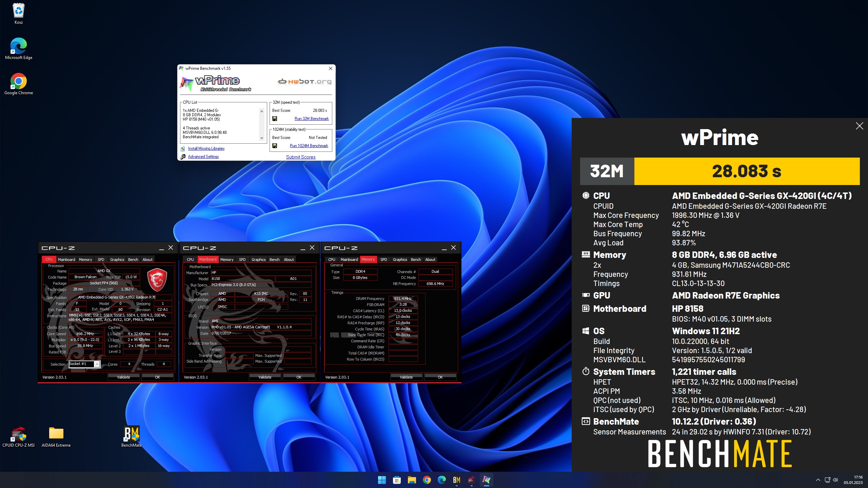
Task: Click OK in first CPU-Z window
Action: (158, 377)
